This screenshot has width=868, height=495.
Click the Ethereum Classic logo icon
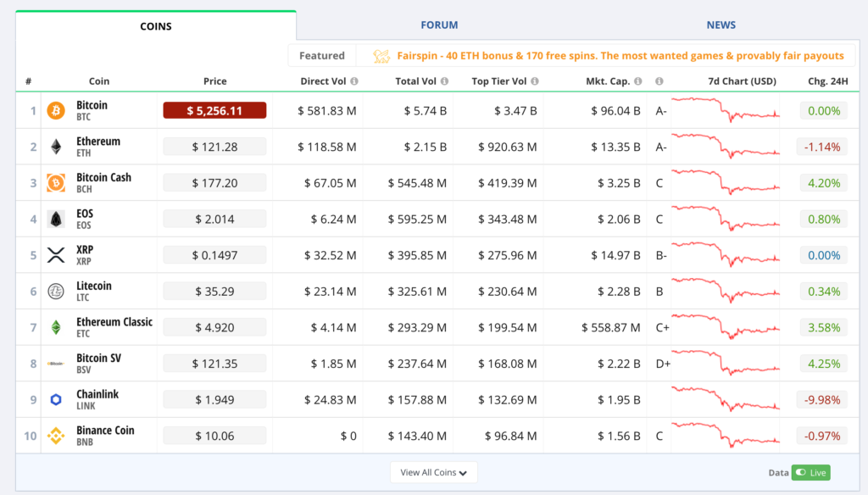click(56, 327)
